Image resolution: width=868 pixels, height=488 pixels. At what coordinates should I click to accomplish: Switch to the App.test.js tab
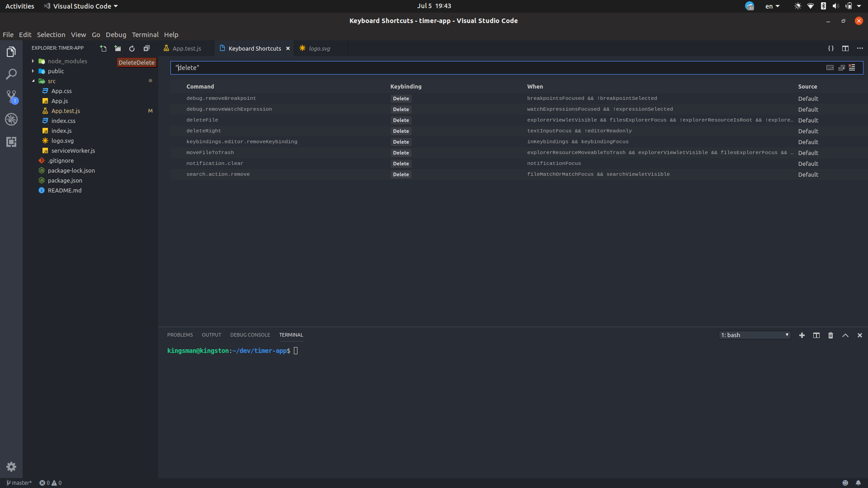[187, 48]
